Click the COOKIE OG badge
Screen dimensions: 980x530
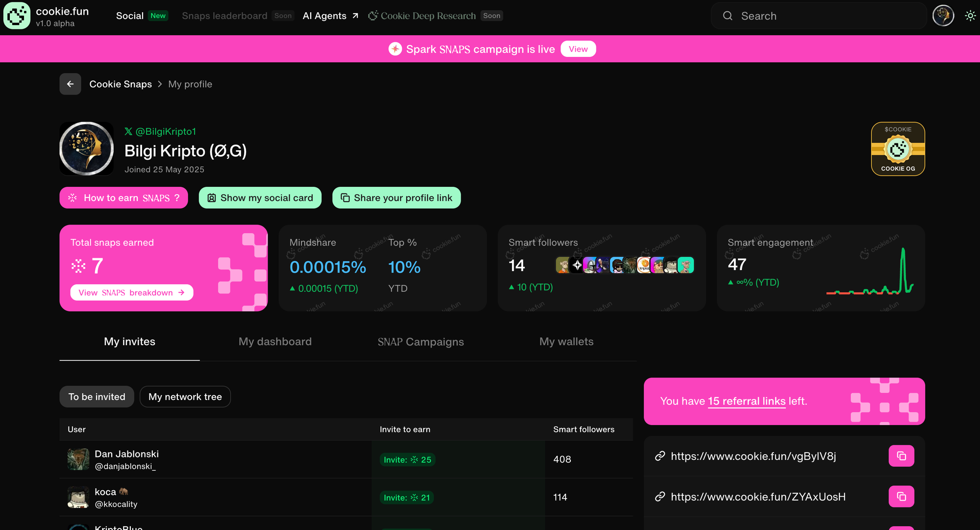pos(898,149)
